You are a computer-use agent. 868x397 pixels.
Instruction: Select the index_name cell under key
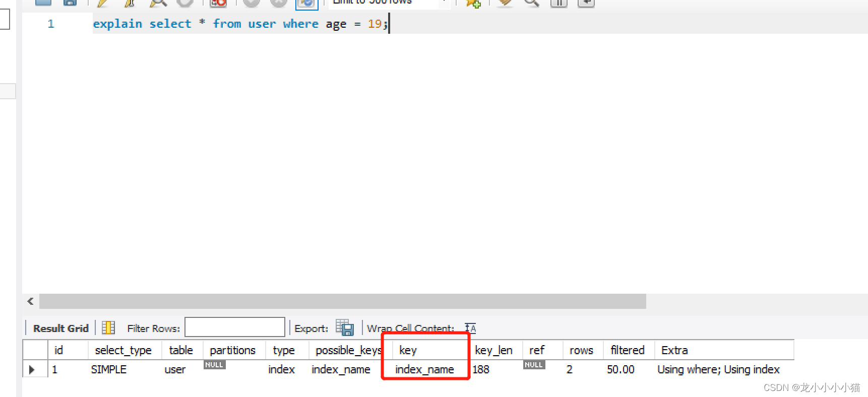(424, 369)
